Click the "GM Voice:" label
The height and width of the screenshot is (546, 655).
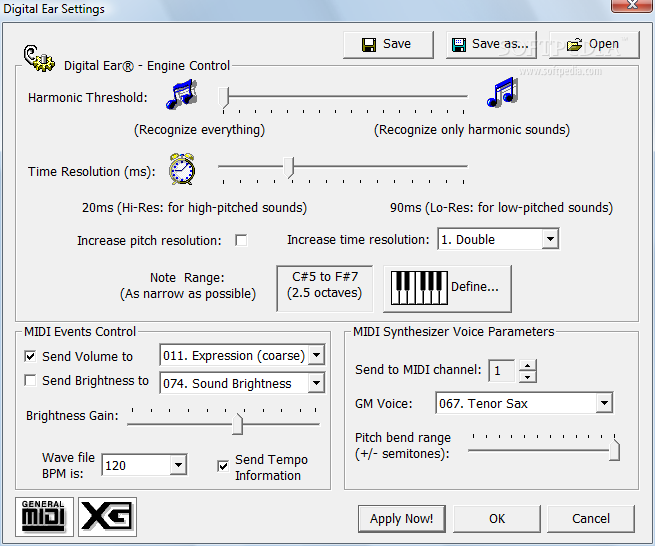383,404
